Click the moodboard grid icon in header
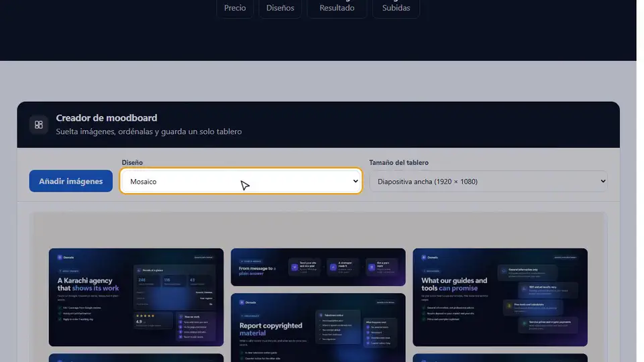The image size is (644, 362). pos(39,125)
